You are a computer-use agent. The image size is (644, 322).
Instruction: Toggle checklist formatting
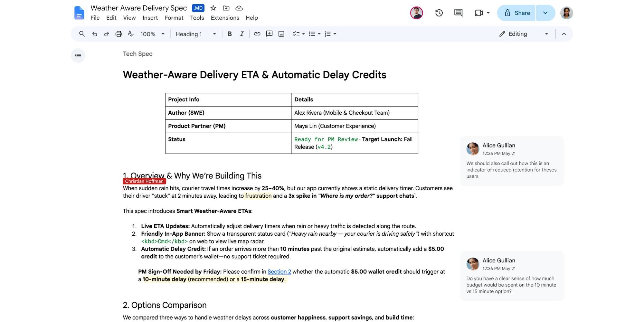[296, 34]
